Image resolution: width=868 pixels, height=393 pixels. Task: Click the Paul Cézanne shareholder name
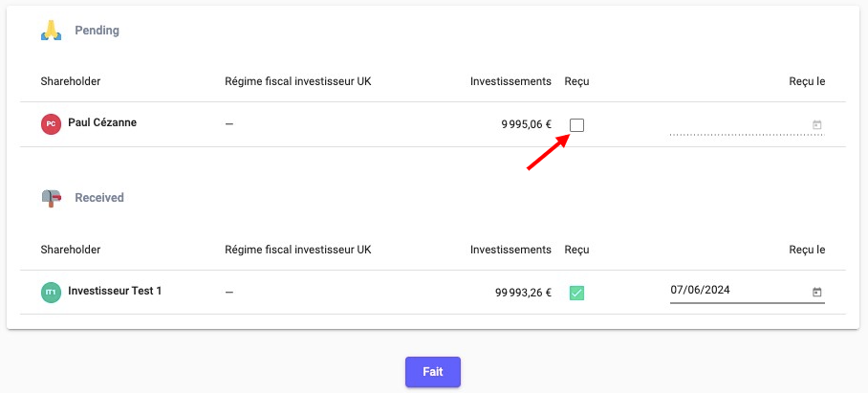coord(102,123)
